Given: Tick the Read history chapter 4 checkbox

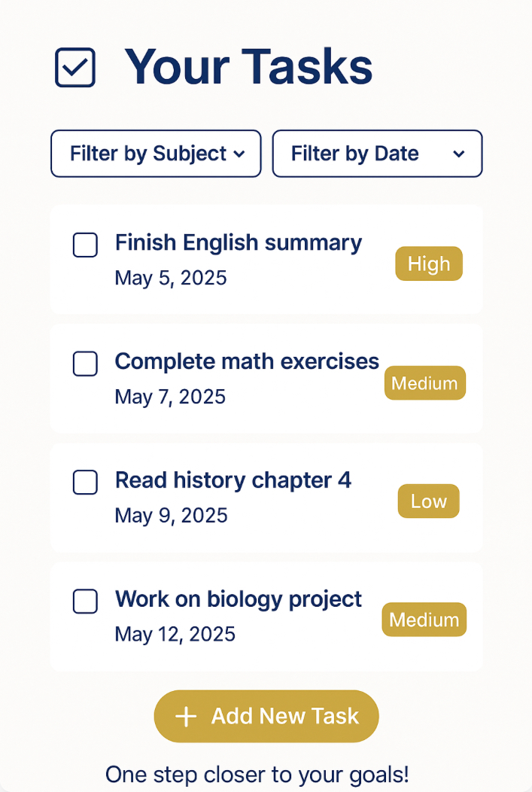Looking at the screenshot, I should coord(85,483).
